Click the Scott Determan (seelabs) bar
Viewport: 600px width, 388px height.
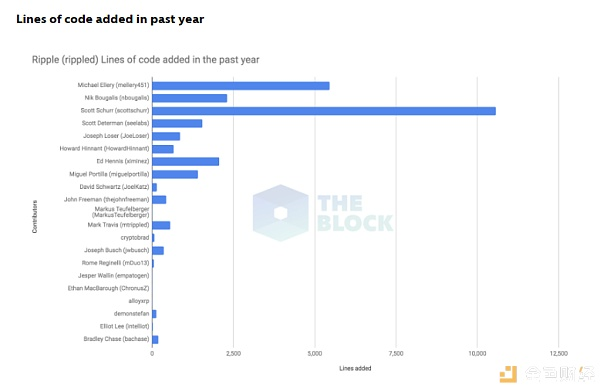click(177, 123)
